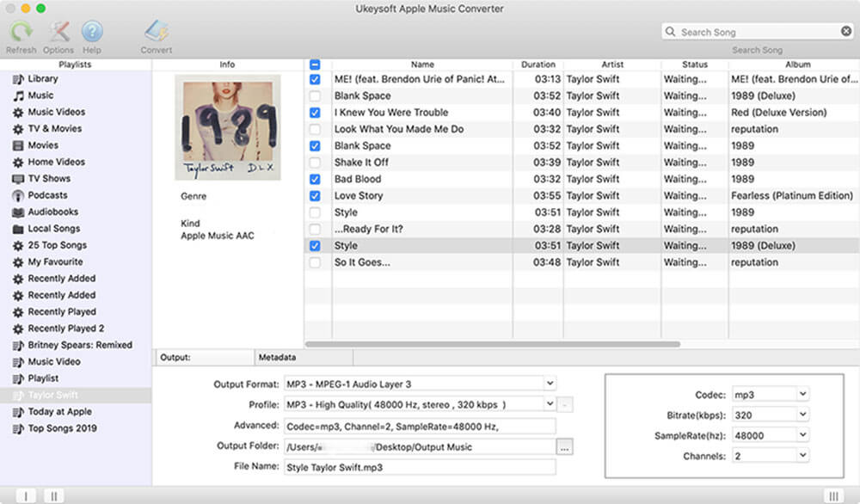Uncheck the Bad Blood song

(315, 179)
